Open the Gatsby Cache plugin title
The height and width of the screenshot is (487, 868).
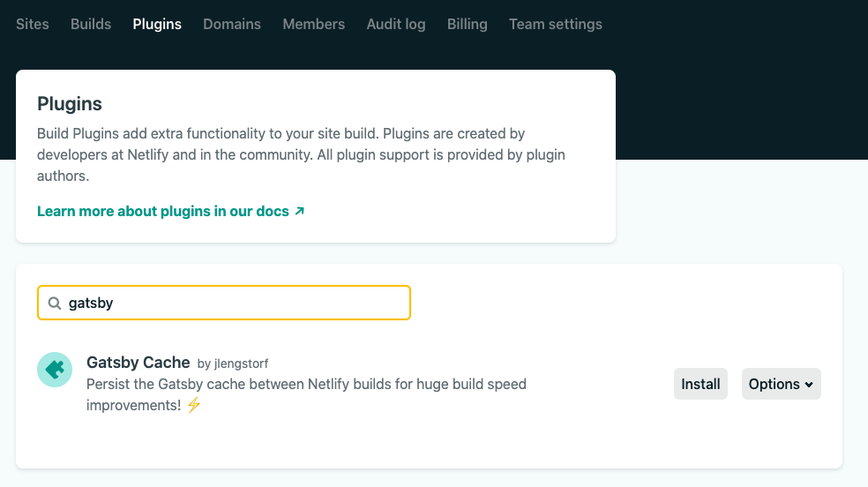coord(138,363)
